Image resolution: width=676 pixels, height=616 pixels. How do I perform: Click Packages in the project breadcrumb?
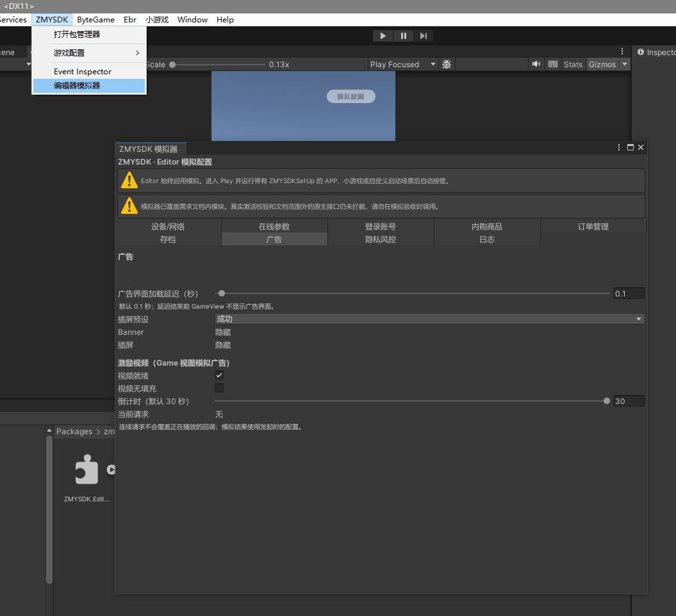(x=74, y=431)
